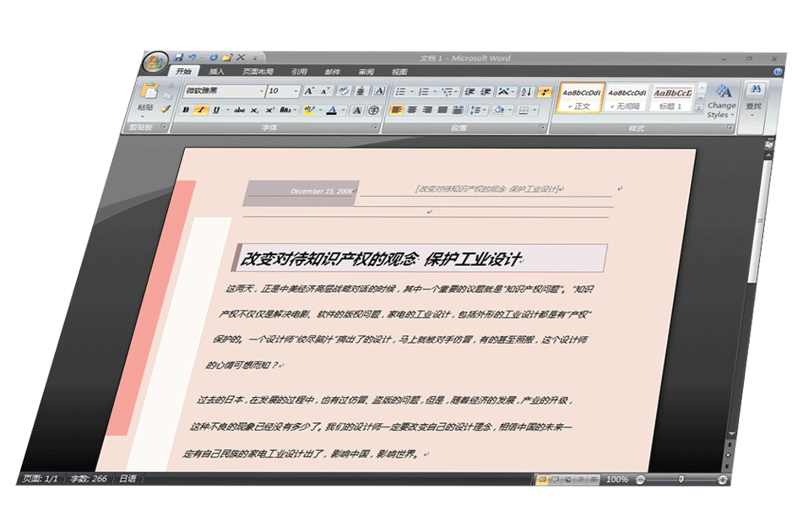Screen dimensions: 808x532
Task: Click the 查找 find button
Action: point(754,97)
